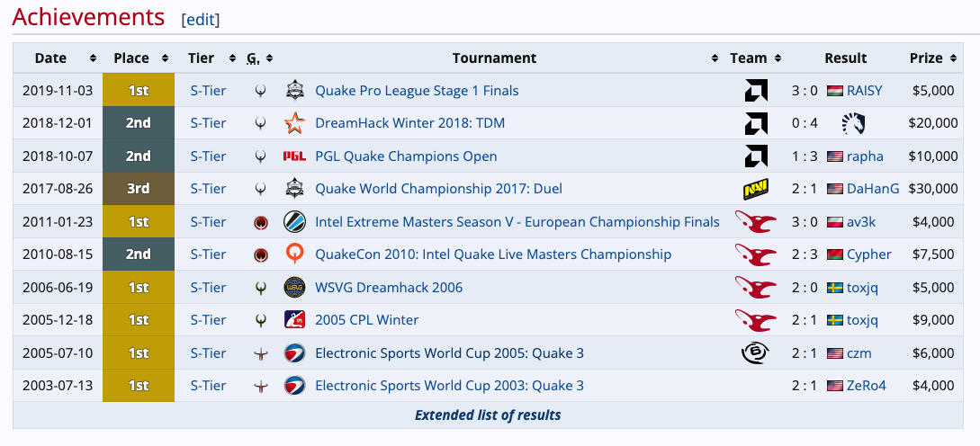The width and height of the screenshot is (980, 446).
Task: Sort the table by Tournament column
Action: (715, 58)
